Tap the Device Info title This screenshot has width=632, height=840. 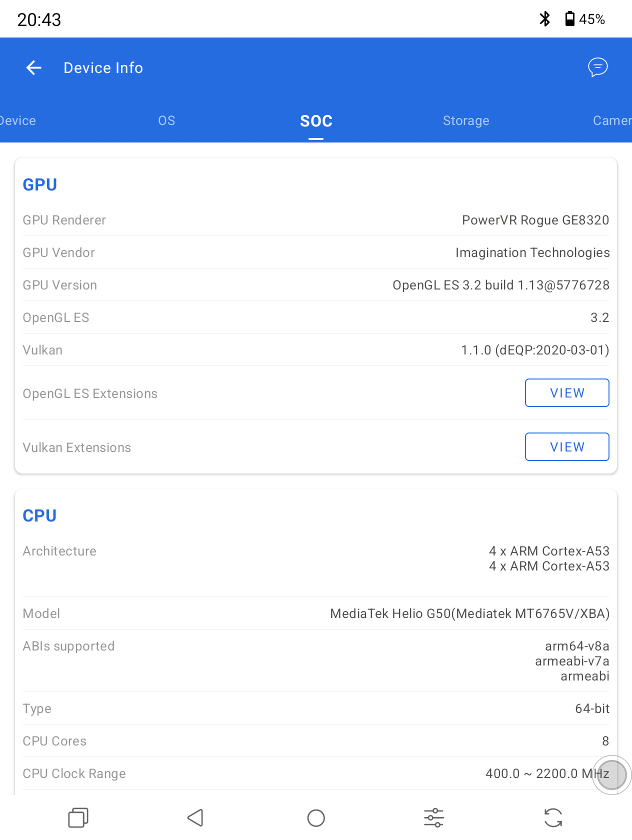[103, 67]
